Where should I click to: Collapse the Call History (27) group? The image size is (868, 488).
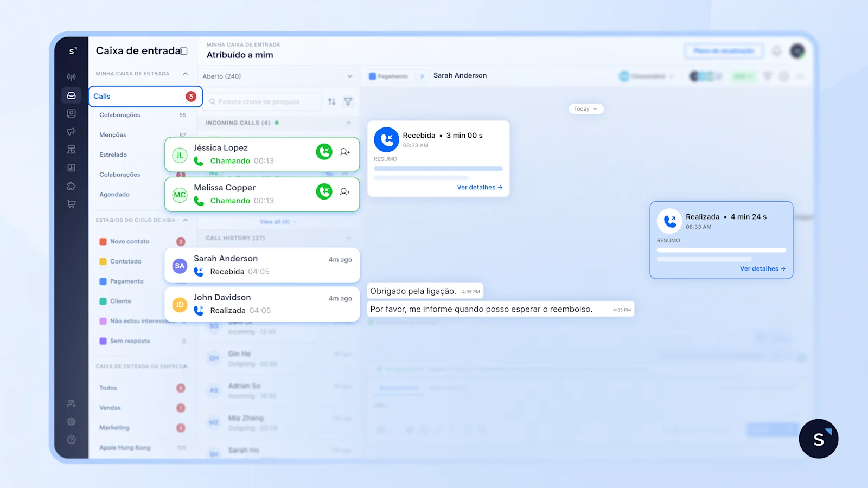pos(348,238)
